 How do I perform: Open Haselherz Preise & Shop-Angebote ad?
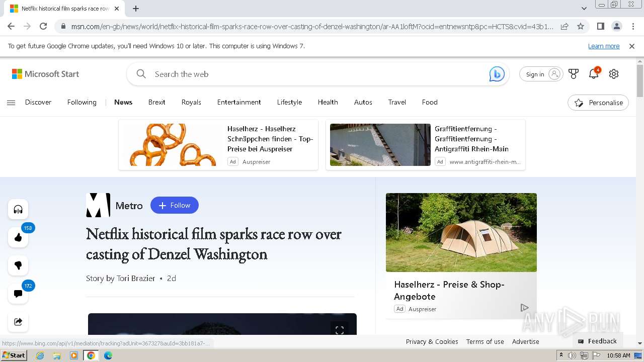(x=449, y=291)
